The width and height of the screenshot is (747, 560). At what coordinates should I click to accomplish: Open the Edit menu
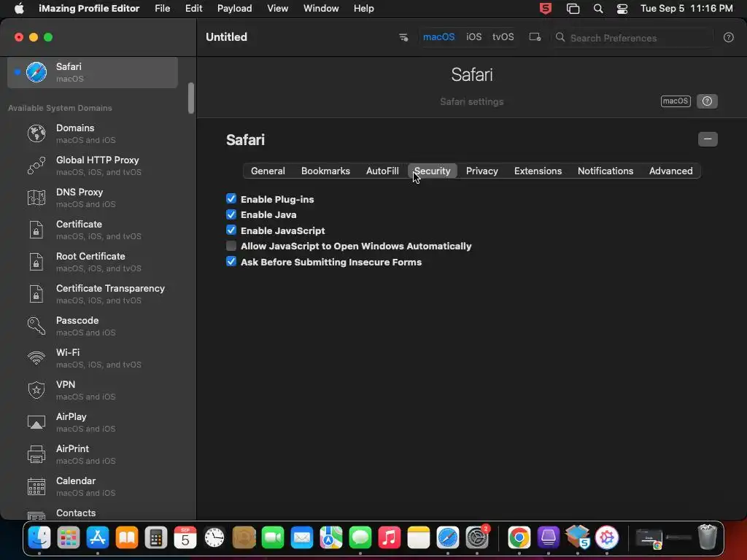pyautogui.click(x=193, y=9)
